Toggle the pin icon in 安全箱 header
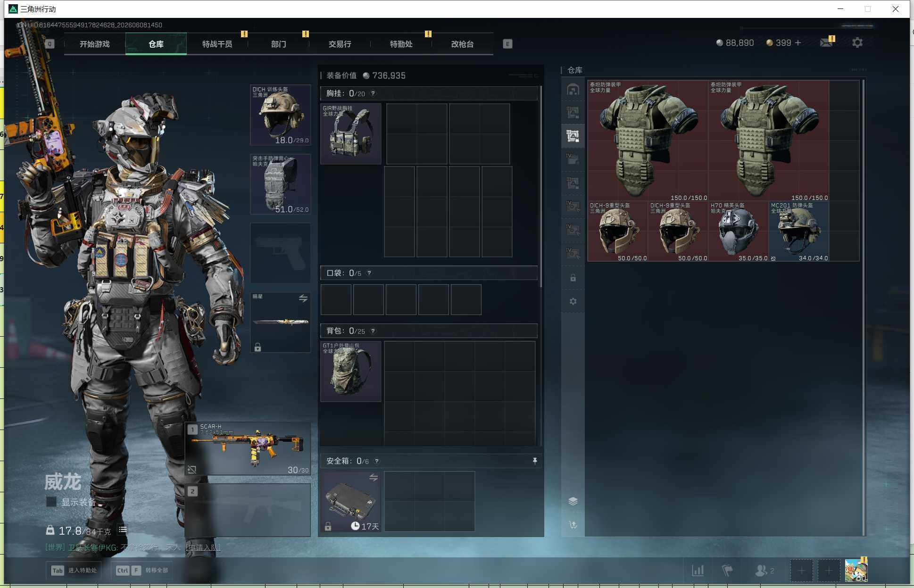This screenshot has height=588, width=914. 534,461
